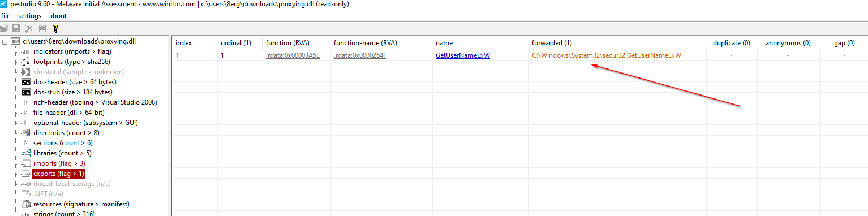Image resolution: width=868 pixels, height=216 pixels.
Task: Click the virustotal node icon
Action: pyautogui.click(x=26, y=72)
